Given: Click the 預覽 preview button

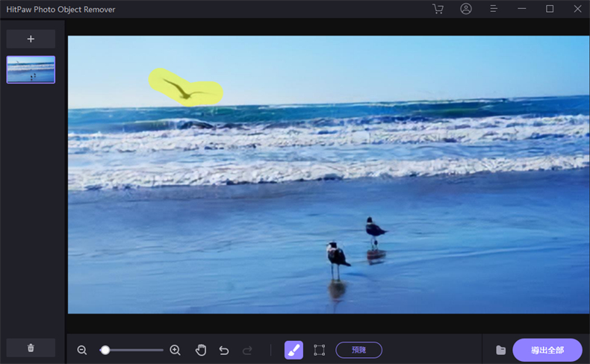Looking at the screenshot, I should point(358,350).
